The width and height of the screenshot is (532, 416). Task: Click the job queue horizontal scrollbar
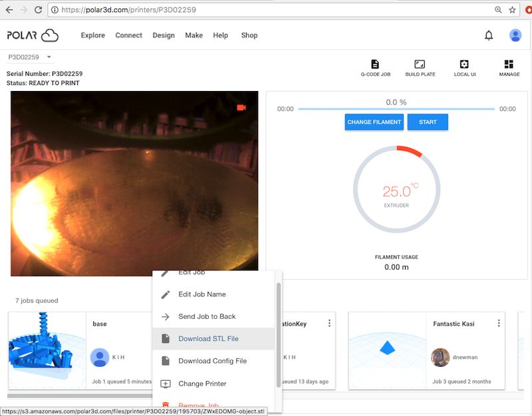pos(80,395)
